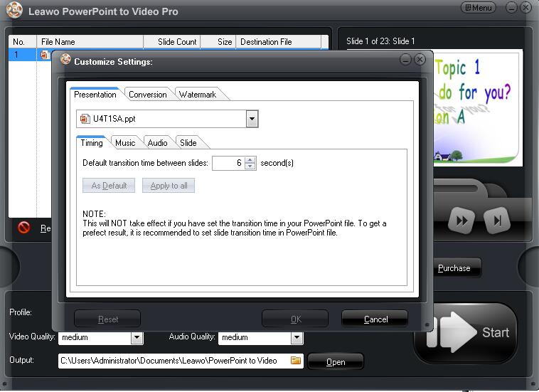Expand the U4T1SA.ppt file dropdown
This screenshot has width=539, height=392.
click(x=252, y=119)
